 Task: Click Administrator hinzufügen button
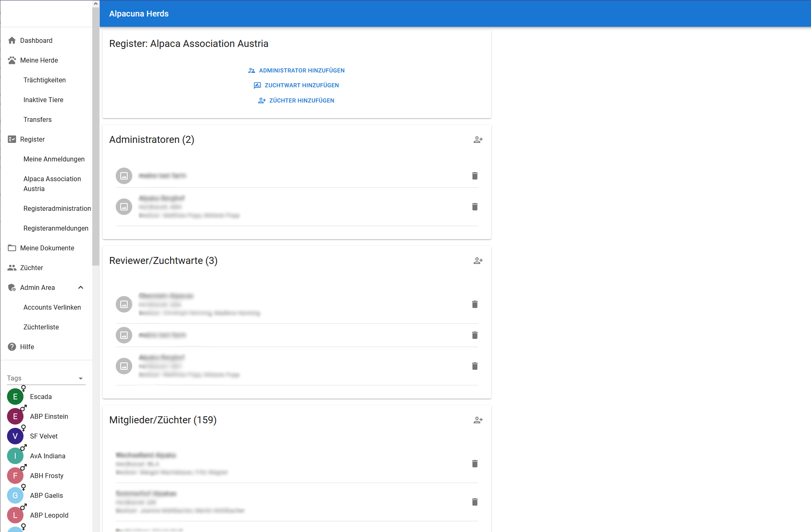[x=297, y=70]
